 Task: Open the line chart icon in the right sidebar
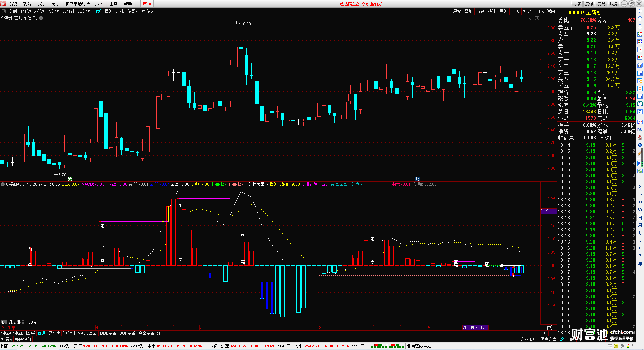coord(640,50)
